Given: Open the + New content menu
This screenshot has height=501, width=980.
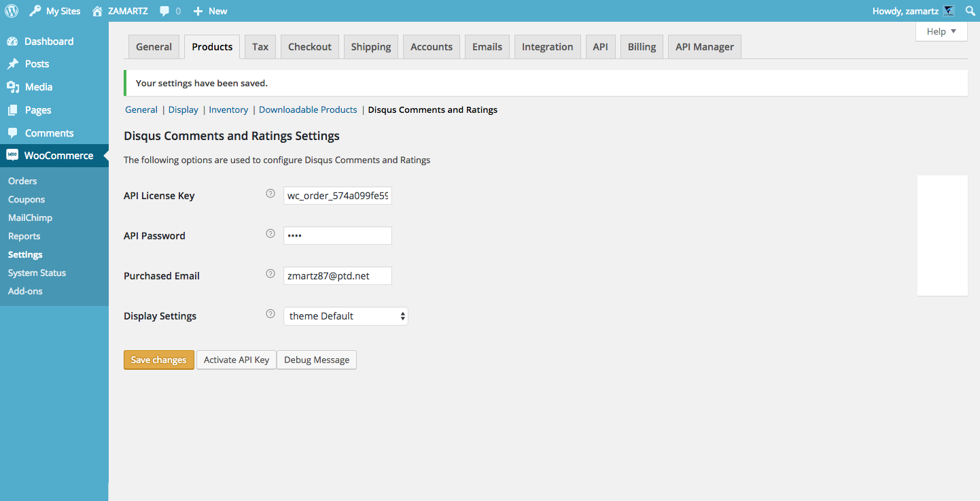Looking at the screenshot, I should tap(211, 11).
